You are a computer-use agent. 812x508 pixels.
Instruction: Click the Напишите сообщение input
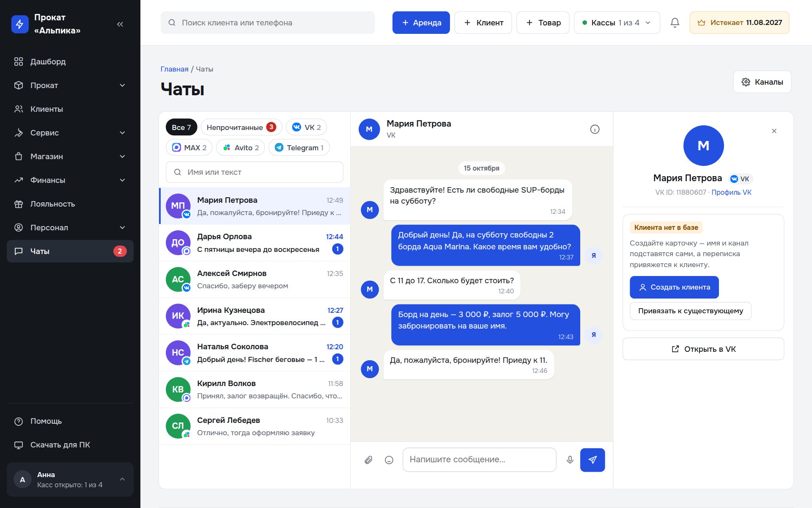tap(480, 460)
